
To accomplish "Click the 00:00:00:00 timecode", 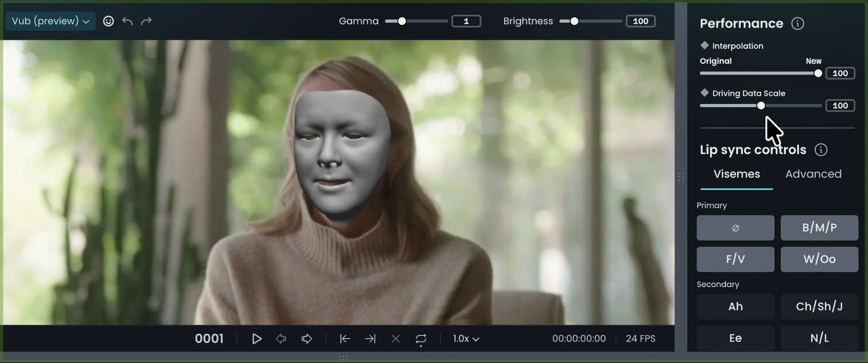I will pyautogui.click(x=579, y=339).
